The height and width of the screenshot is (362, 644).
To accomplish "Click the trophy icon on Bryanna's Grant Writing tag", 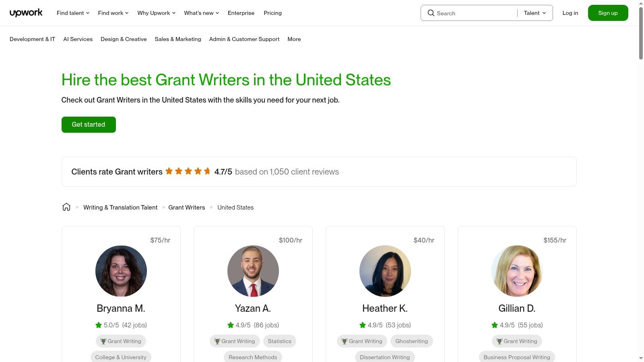I will (x=103, y=341).
